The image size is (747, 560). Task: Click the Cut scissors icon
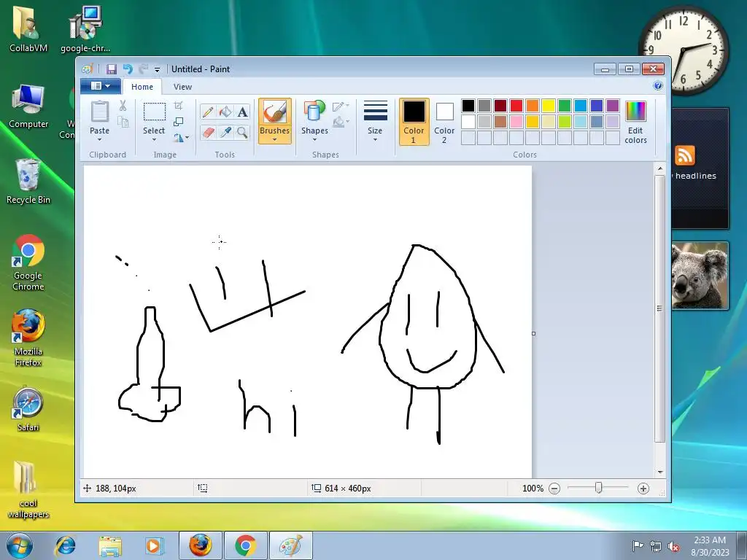tap(123, 106)
